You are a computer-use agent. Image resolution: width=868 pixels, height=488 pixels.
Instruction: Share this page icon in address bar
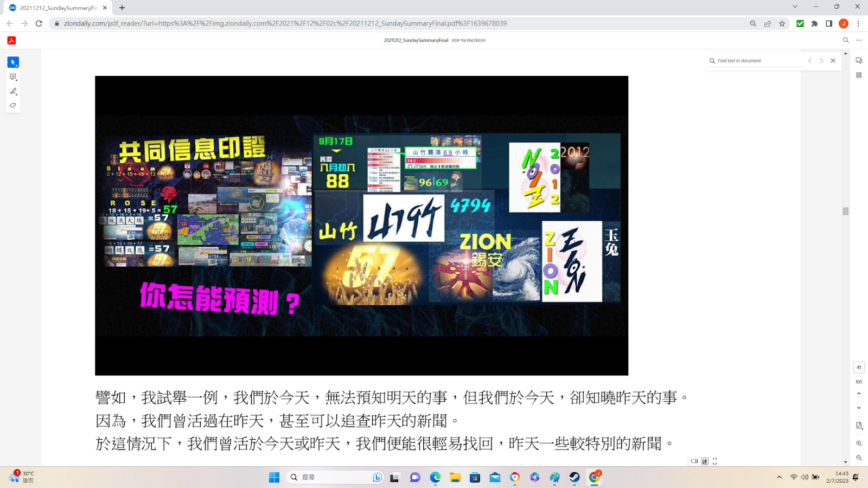point(768,23)
